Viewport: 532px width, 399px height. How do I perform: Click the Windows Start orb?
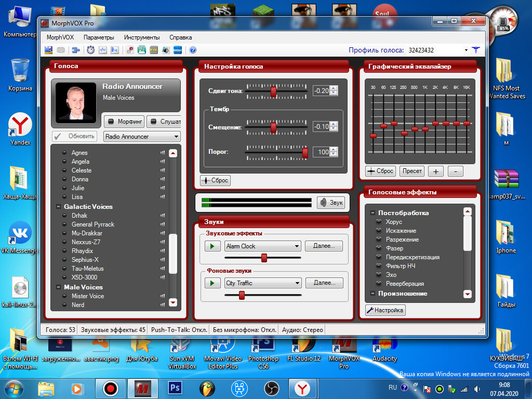click(14, 389)
